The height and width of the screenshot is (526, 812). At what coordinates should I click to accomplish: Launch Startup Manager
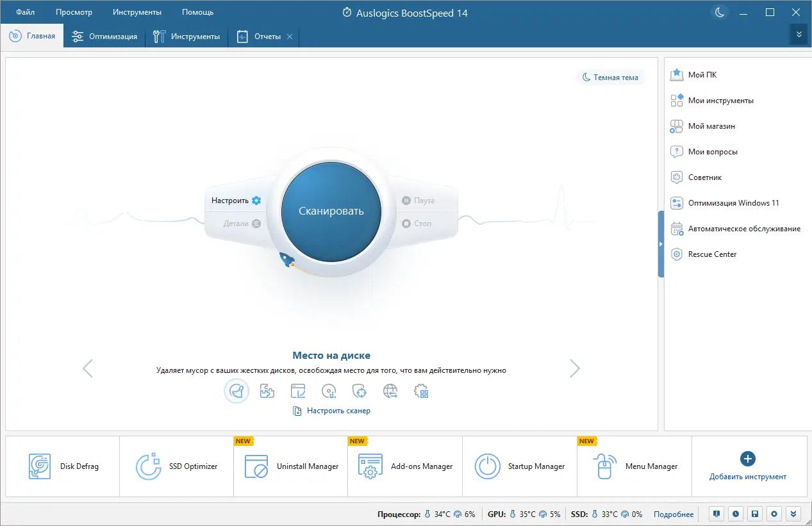520,466
